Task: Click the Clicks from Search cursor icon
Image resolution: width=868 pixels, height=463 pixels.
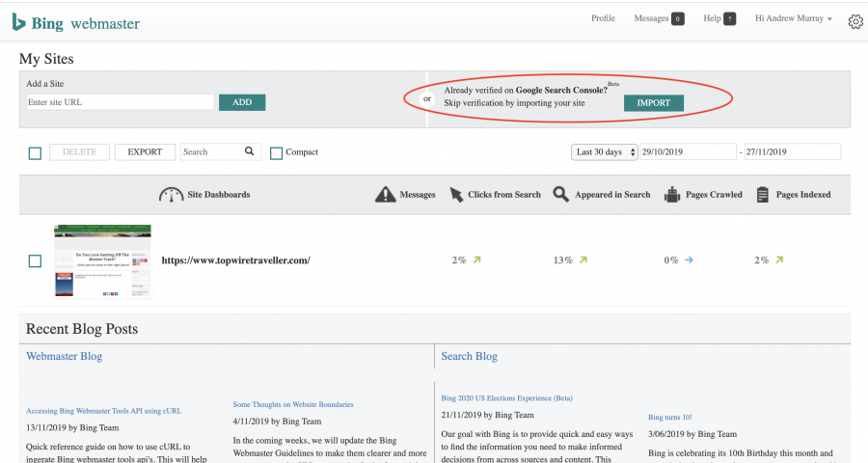Action: click(x=456, y=195)
